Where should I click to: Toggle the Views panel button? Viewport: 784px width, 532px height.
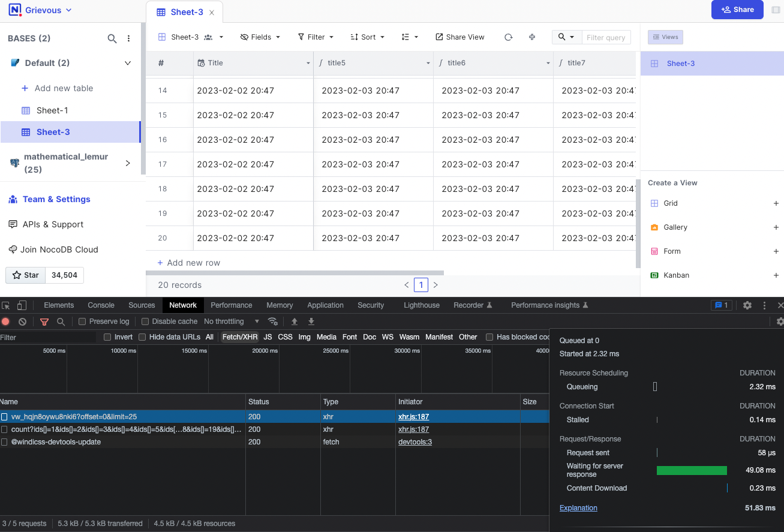(665, 37)
